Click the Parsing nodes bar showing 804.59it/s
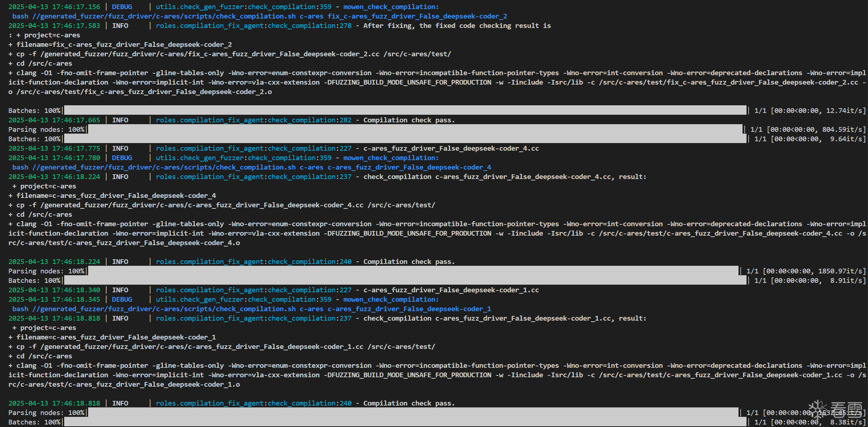868x427 pixels. 415,129
